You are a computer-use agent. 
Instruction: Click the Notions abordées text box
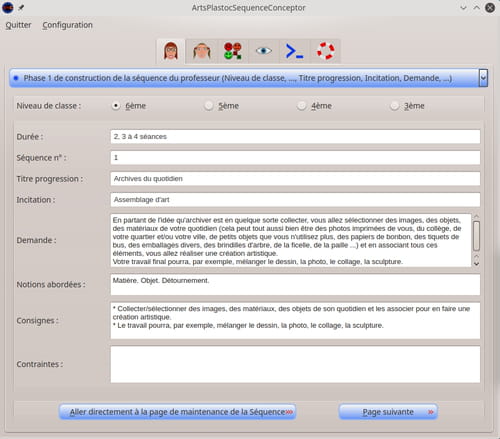coord(295,285)
